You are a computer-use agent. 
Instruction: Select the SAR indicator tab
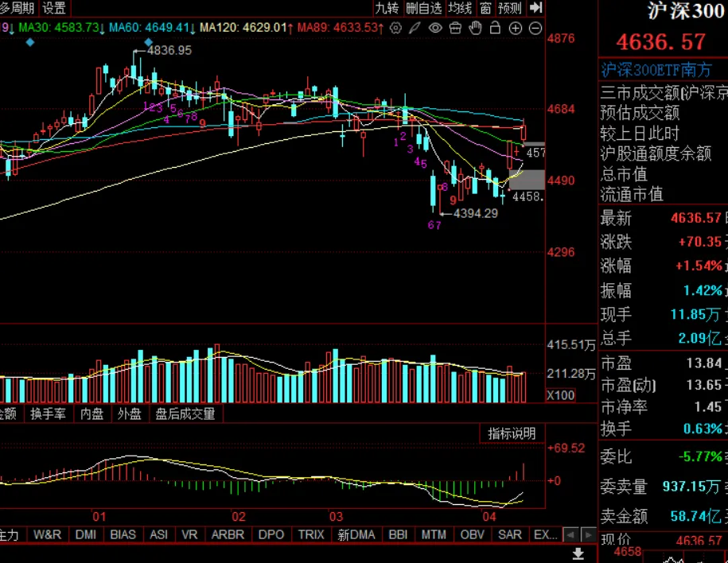pyautogui.click(x=510, y=534)
